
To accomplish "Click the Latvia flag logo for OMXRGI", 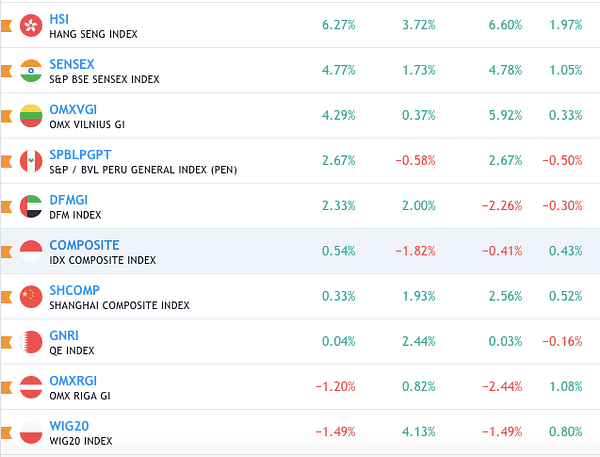I will (x=31, y=387).
